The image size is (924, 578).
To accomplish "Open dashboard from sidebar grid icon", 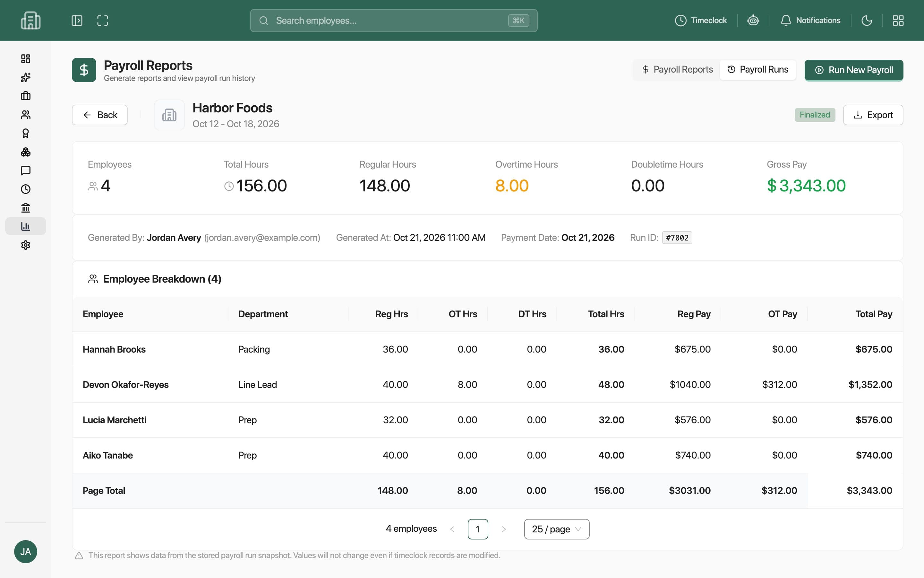I will (x=26, y=58).
